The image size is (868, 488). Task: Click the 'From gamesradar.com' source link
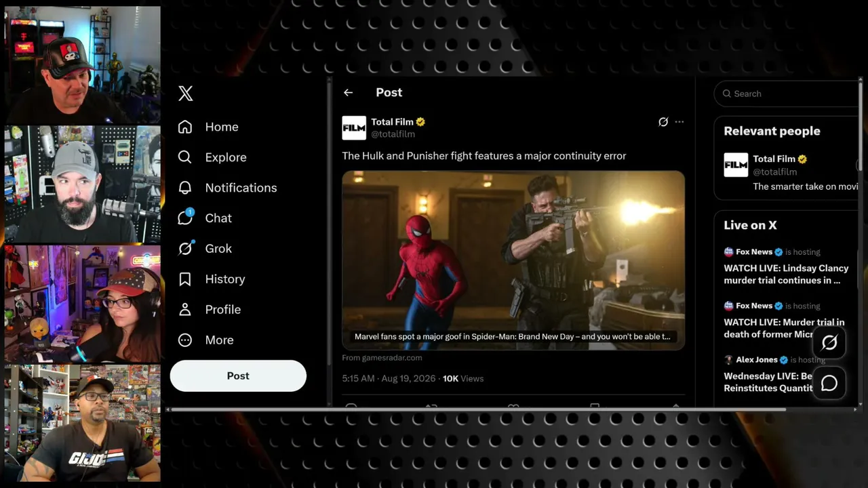(382, 358)
